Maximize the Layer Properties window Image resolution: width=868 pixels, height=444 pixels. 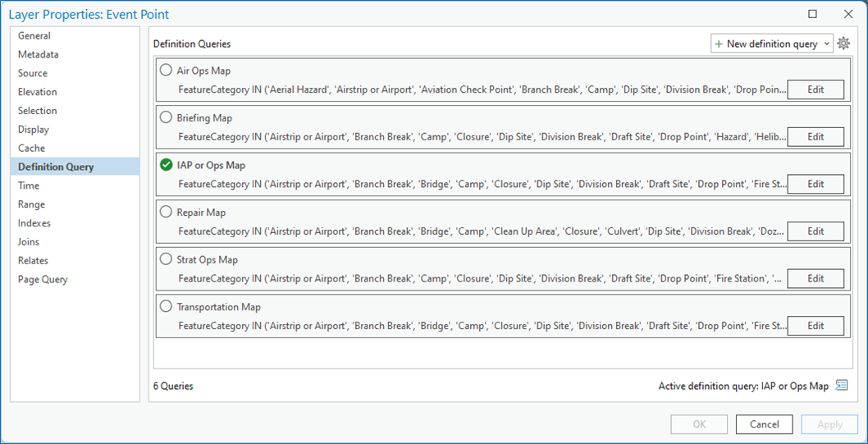[812, 14]
